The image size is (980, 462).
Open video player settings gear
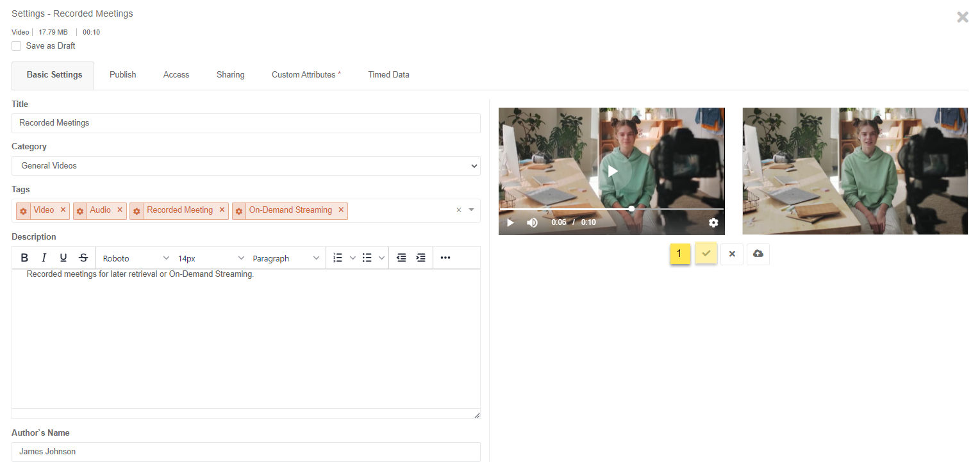click(713, 222)
